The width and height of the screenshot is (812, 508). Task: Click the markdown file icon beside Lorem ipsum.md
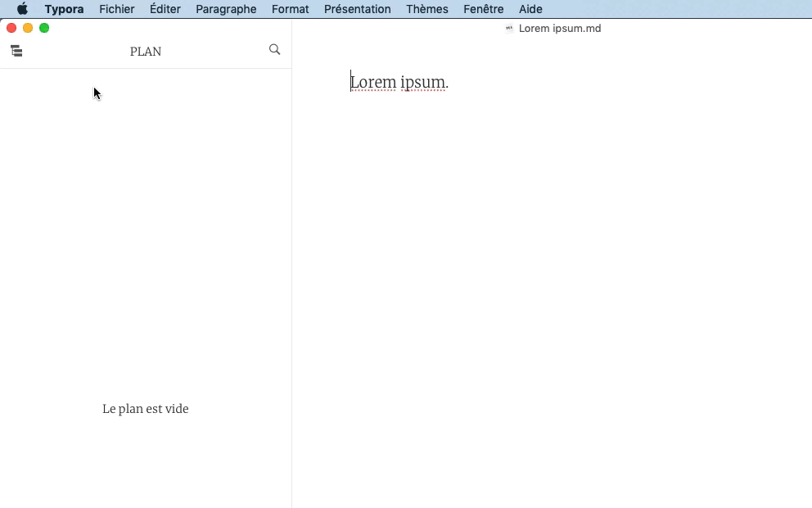coord(508,28)
